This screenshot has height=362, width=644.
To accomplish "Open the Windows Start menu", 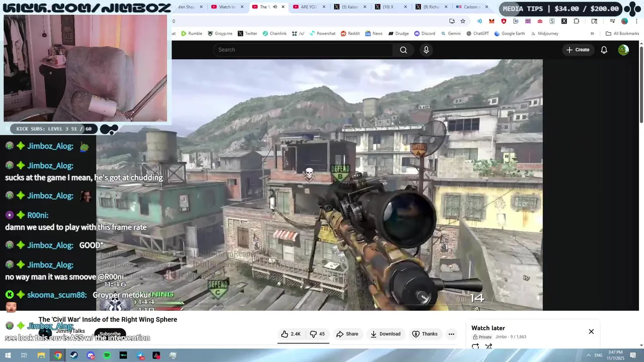I will [8, 355].
